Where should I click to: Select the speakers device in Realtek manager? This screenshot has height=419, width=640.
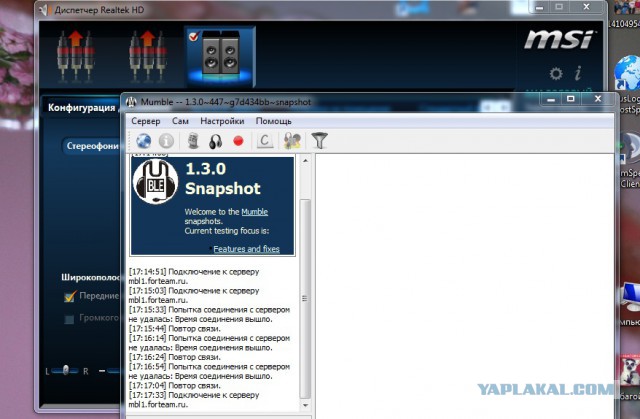pos(220,56)
